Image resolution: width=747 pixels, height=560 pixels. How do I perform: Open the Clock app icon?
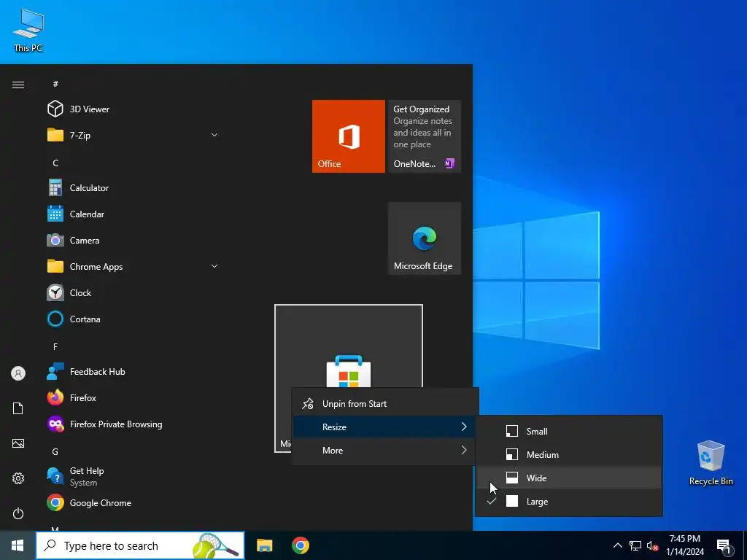55,292
